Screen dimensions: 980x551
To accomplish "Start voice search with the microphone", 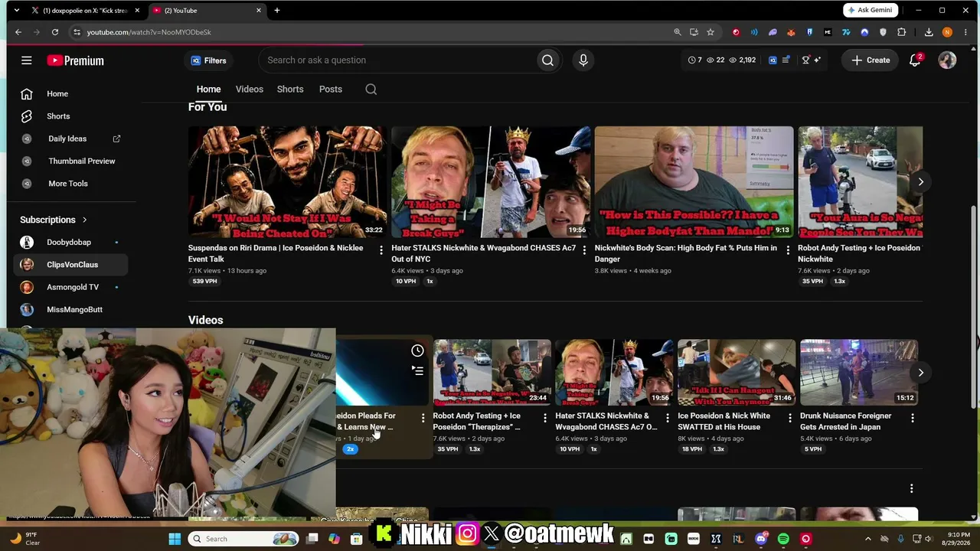I will click(583, 60).
